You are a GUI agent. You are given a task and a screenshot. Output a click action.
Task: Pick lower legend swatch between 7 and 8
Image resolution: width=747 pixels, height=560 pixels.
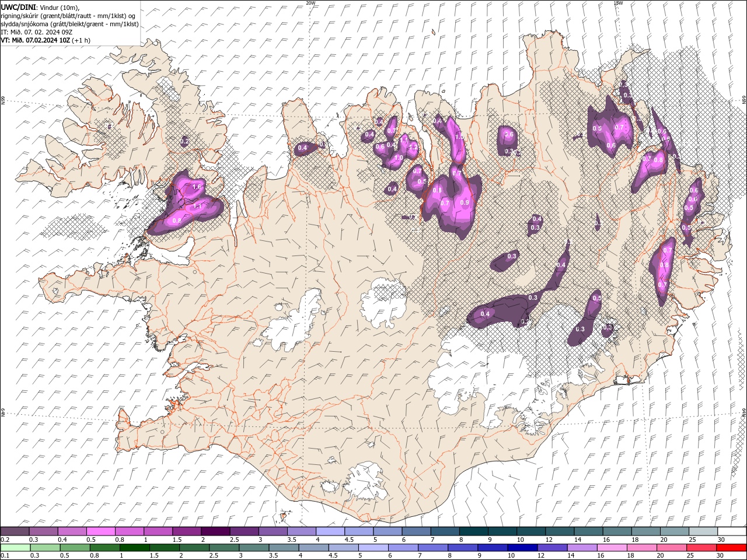pos(432,548)
